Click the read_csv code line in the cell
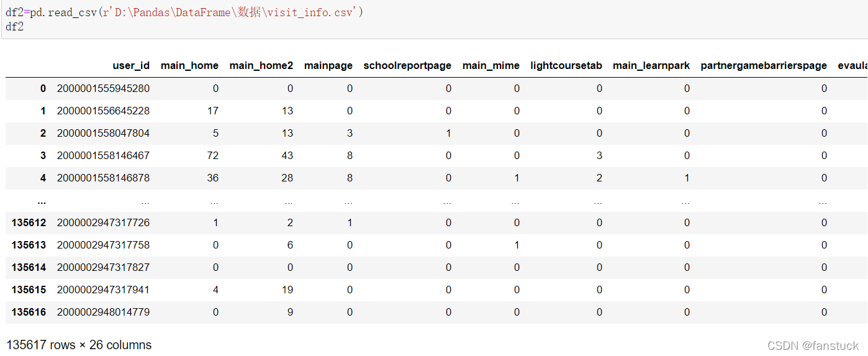 tap(184, 12)
